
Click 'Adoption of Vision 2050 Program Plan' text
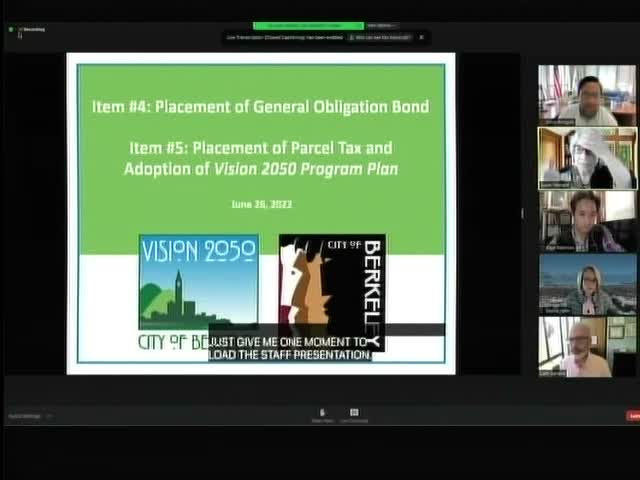coord(261,169)
